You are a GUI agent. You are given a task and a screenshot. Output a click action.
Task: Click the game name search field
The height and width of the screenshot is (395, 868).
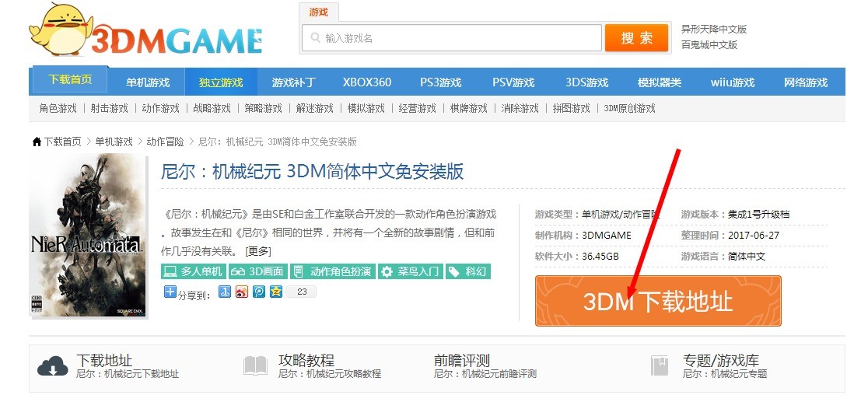452,37
